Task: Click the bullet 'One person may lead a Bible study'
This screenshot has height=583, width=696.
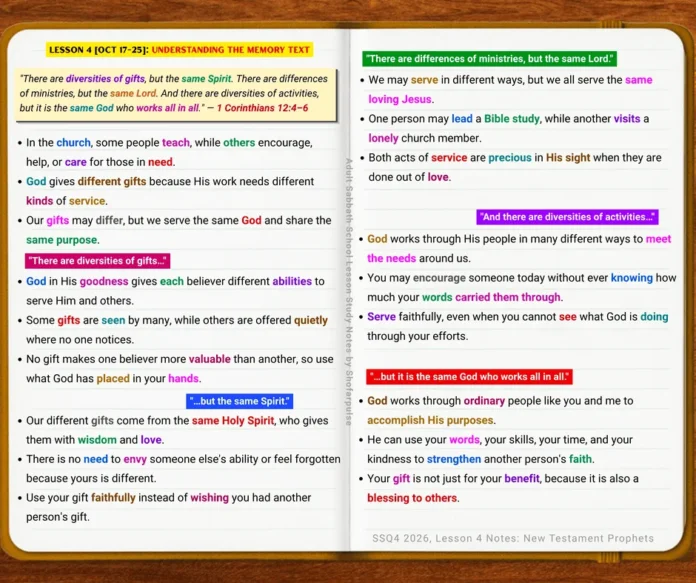Action: [505, 128]
